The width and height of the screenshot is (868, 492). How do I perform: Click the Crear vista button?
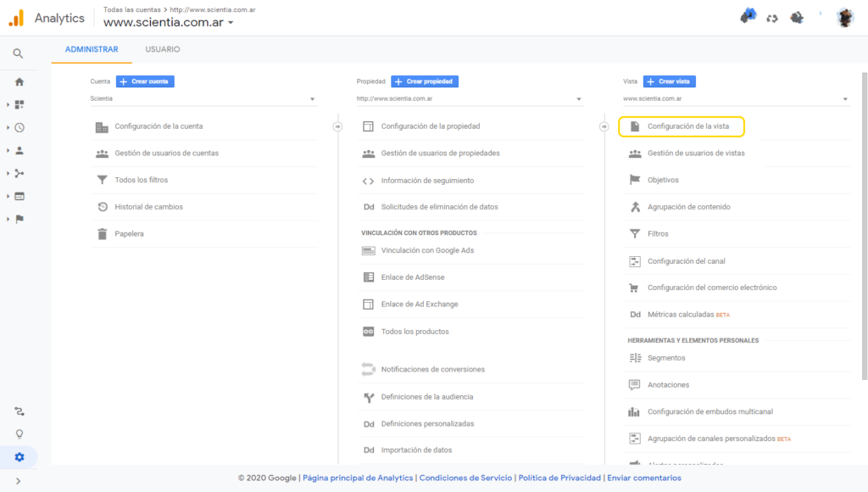670,81
